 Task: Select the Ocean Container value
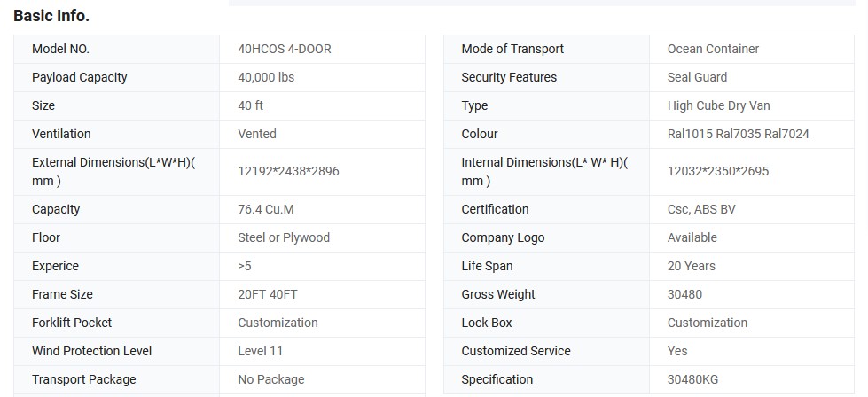pos(713,49)
